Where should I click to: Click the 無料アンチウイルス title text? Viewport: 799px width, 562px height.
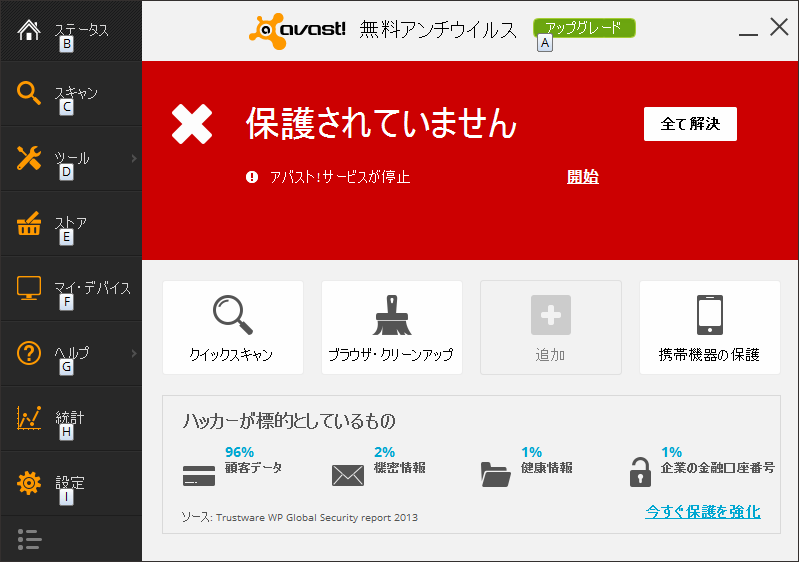point(438,30)
